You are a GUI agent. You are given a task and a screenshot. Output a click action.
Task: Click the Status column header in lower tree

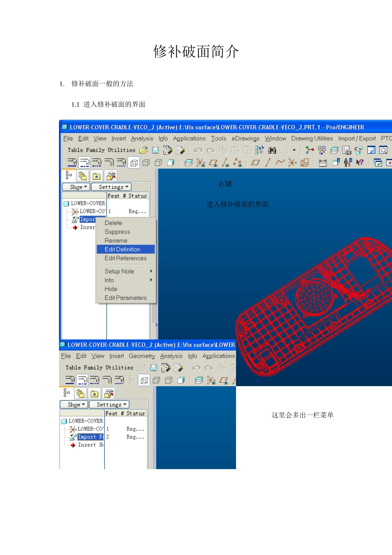(x=135, y=413)
